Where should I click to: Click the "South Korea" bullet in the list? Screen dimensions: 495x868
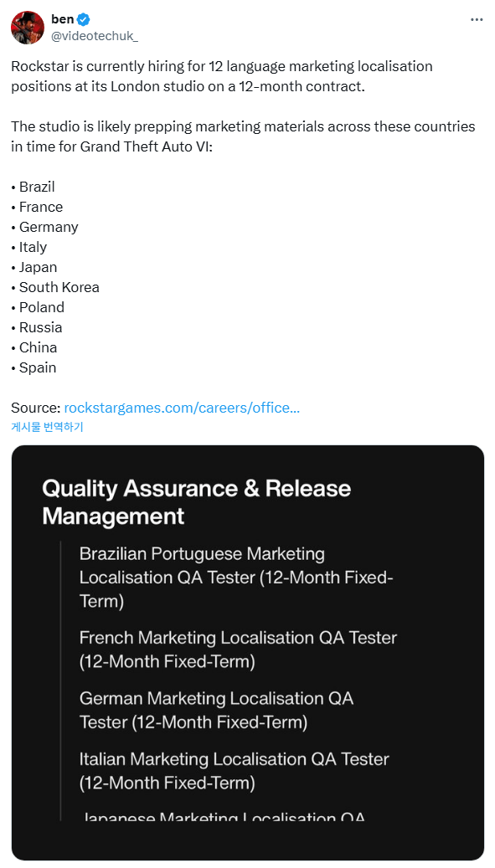(55, 287)
